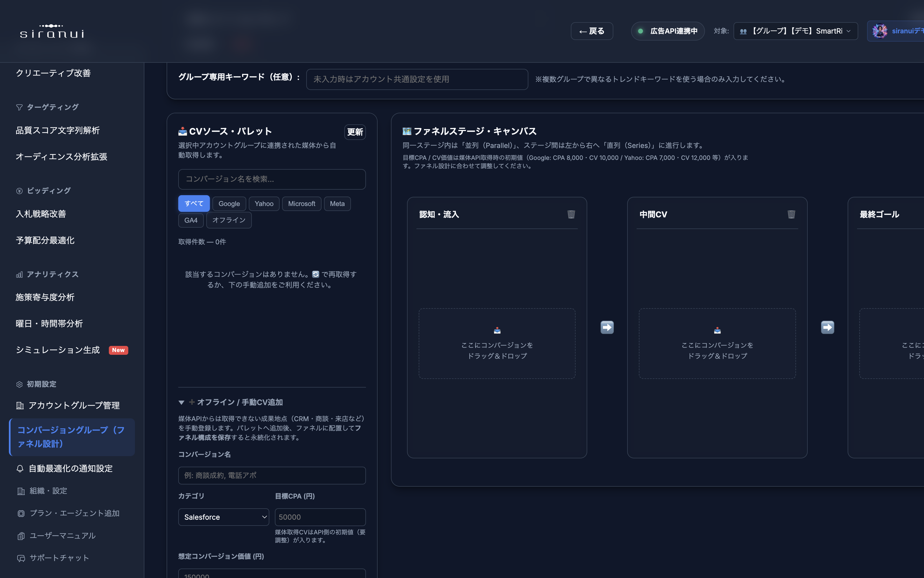Click the ← 戻る button
Viewport: 924px width, 578px height.
(591, 31)
